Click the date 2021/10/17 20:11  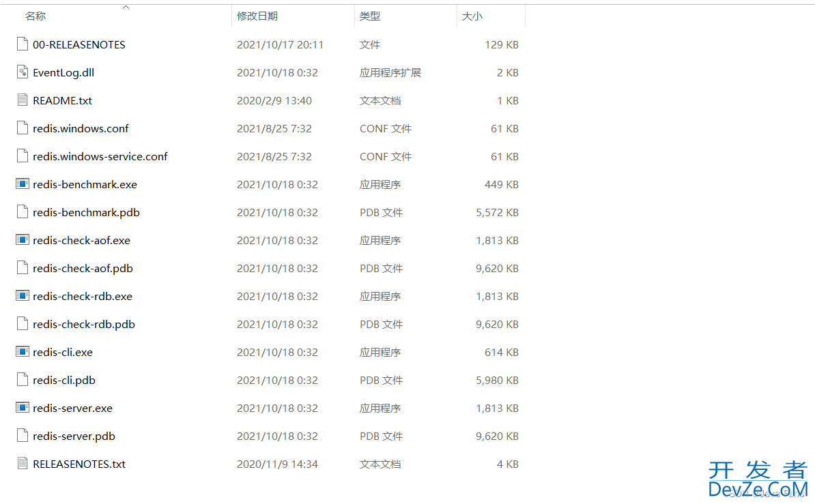click(x=280, y=45)
